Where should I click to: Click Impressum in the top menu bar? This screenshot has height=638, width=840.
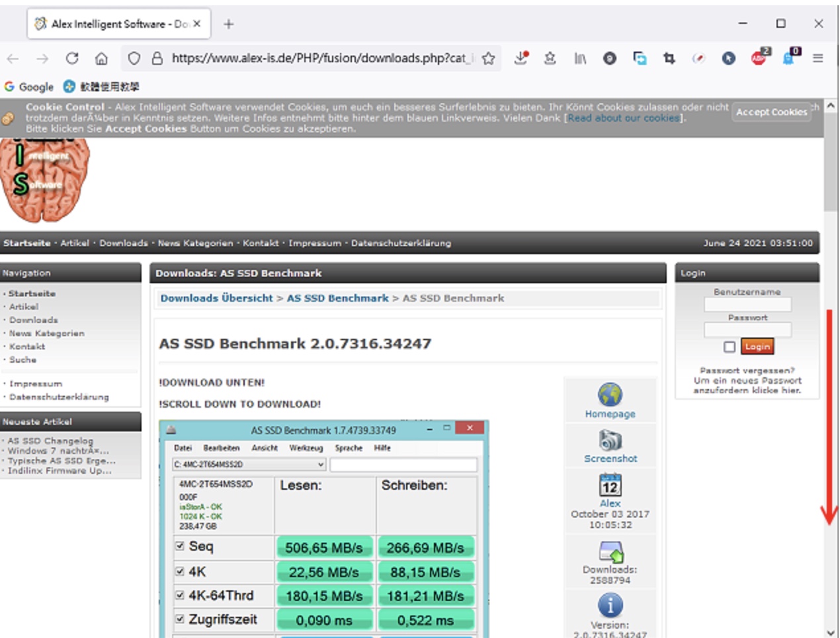click(x=315, y=243)
